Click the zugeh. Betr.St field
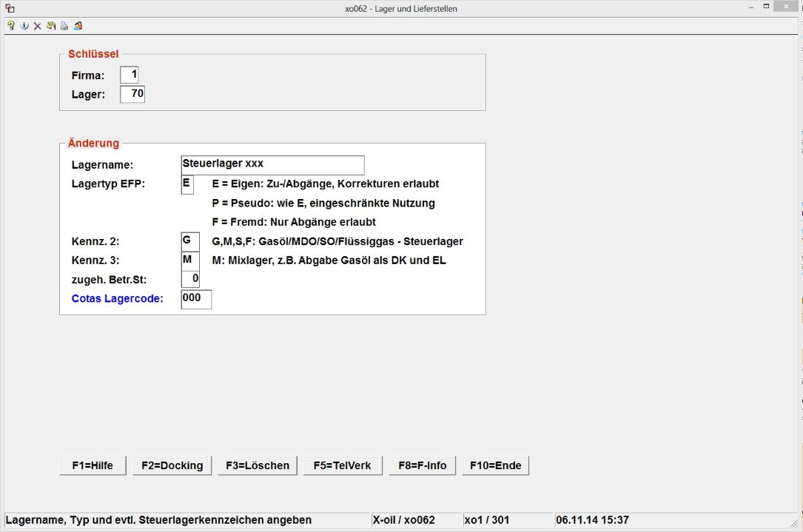The height and width of the screenshot is (532, 803). pyautogui.click(x=190, y=280)
